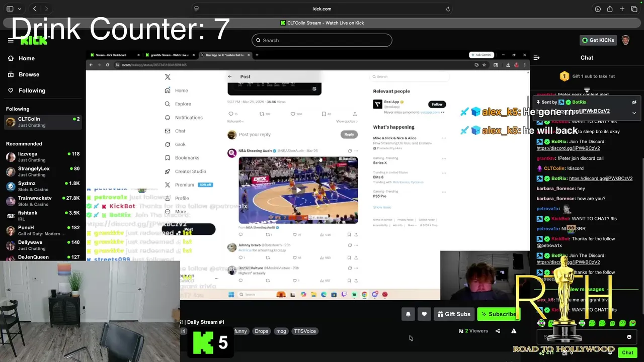Click Show more under What's happening

click(x=382, y=207)
